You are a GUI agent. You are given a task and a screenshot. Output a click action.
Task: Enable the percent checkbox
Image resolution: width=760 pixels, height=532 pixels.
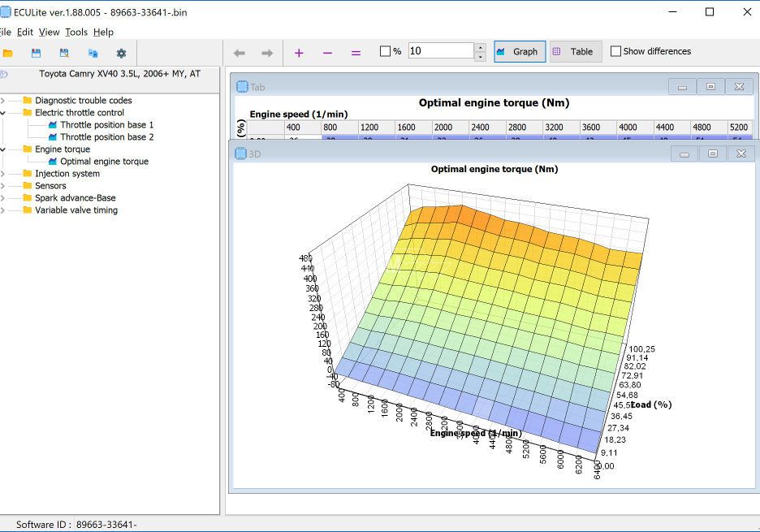[386, 51]
